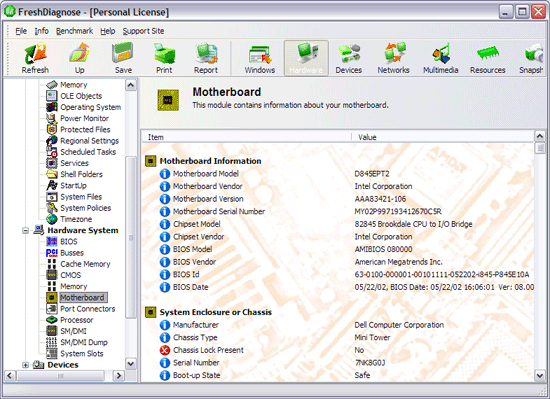Select the Snapshot category icon

531,58
